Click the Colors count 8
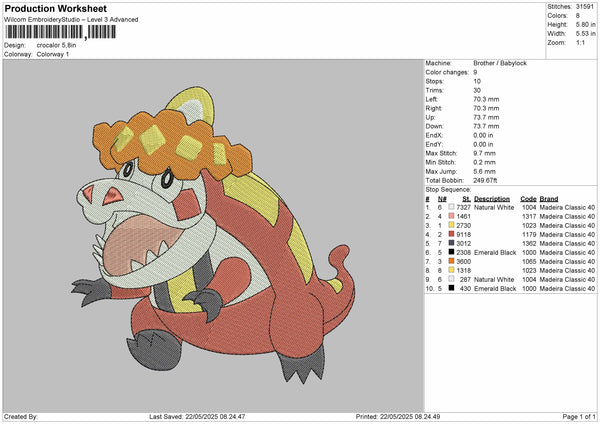The height and width of the screenshot is (424, 600). [578, 16]
